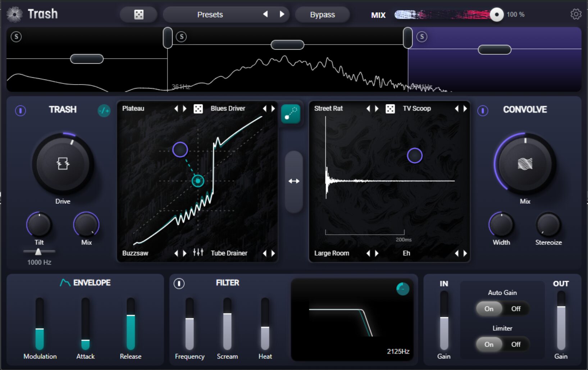Open the Trash style sliders icon
This screenshot has width=588, height=370.
pyautogui.click(x=198, y=253)
